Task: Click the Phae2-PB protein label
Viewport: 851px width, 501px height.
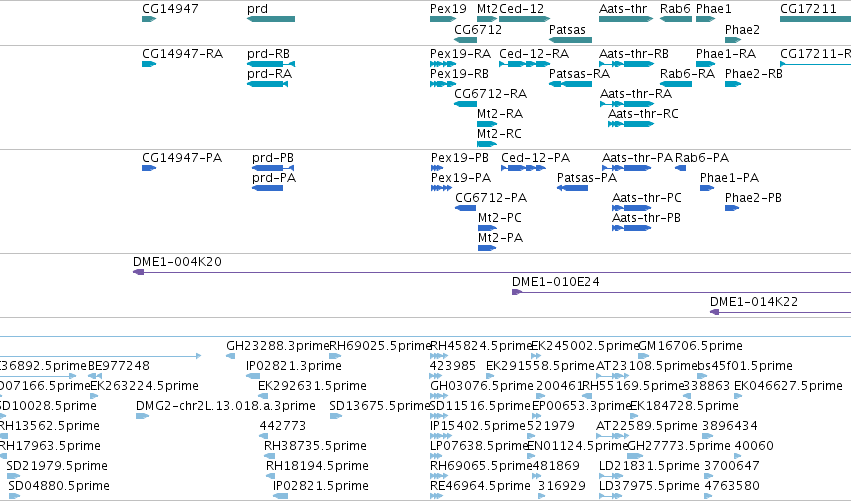Action: click(753, 198)
